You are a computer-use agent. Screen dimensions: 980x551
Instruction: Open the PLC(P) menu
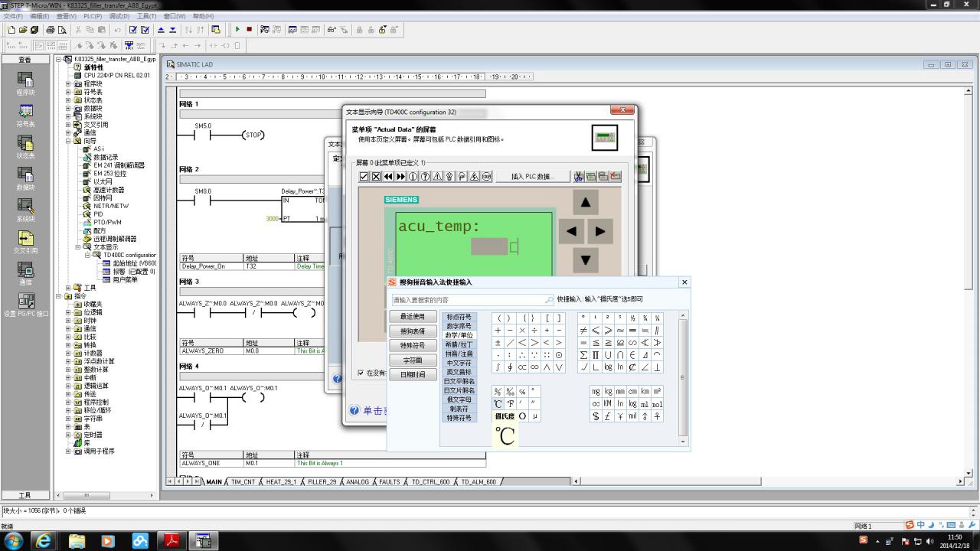[x=93, y=16]
